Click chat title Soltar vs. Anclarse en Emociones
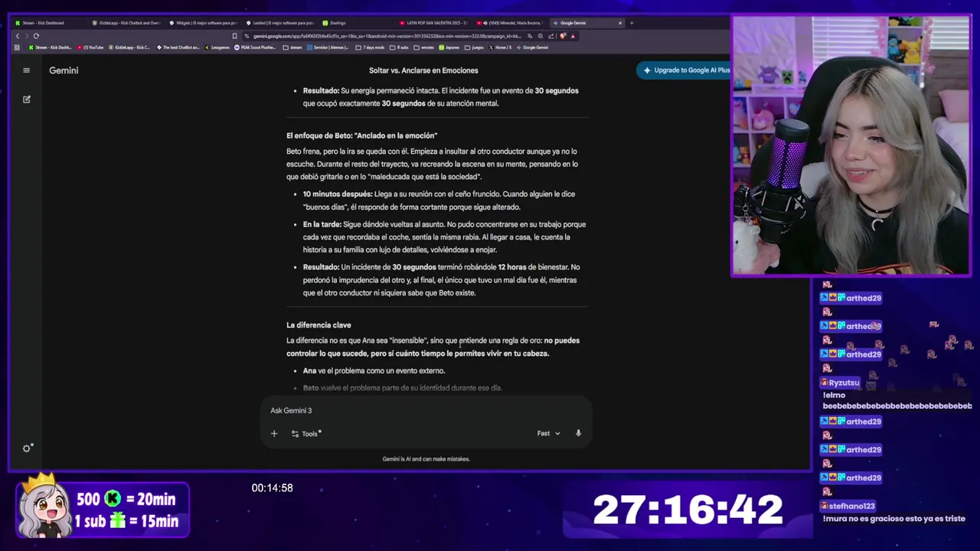The width and height of the screenshot is (980, 551). pyautogui.click(x=423, y=70)
